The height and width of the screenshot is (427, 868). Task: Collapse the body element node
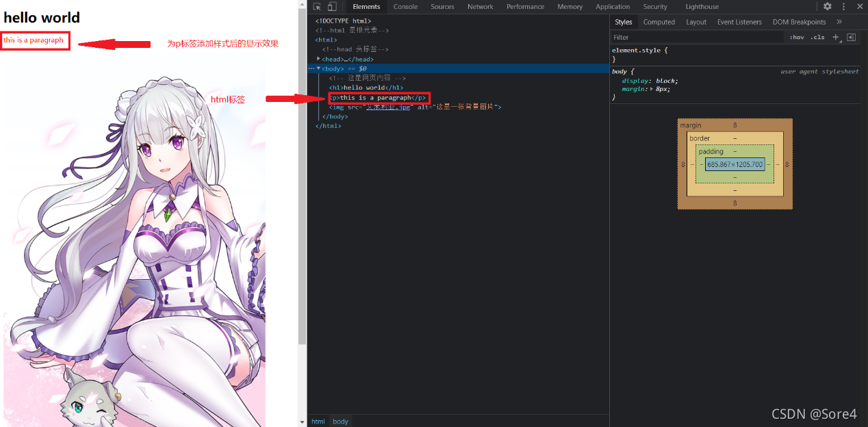(318, 68)
